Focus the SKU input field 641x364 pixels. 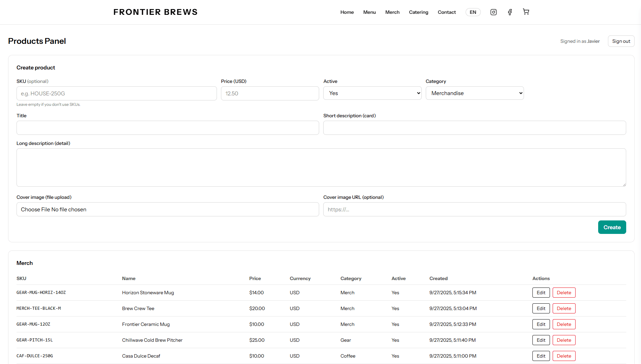click(x=116, y=94)
